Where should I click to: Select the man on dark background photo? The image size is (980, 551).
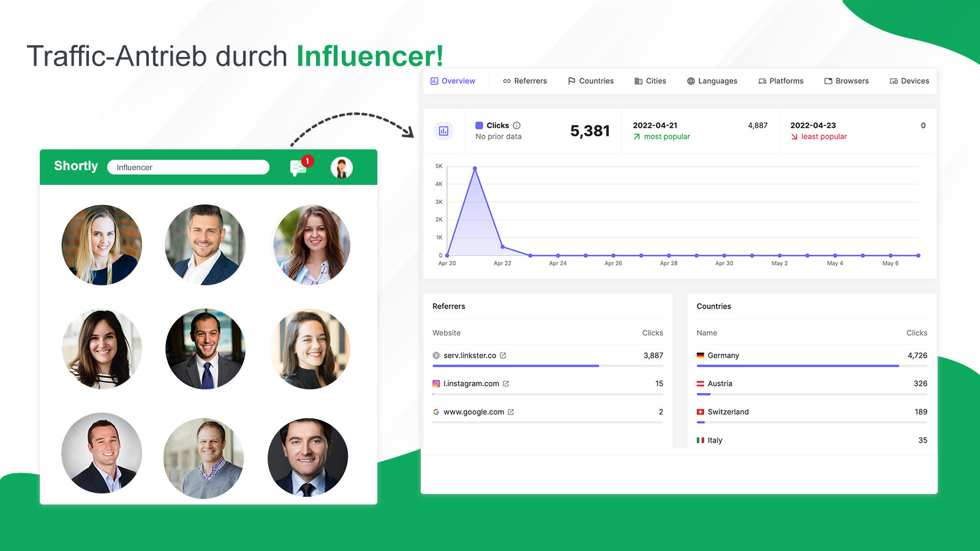[307, 457]
